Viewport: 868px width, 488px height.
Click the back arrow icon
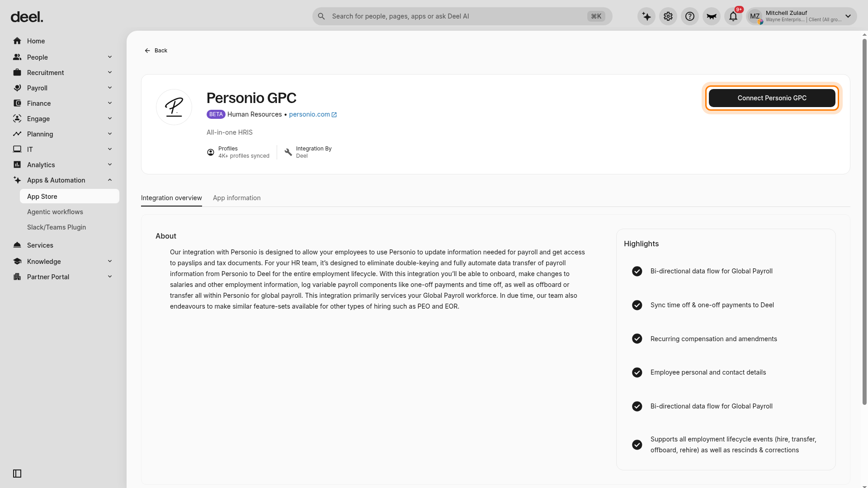147,51
